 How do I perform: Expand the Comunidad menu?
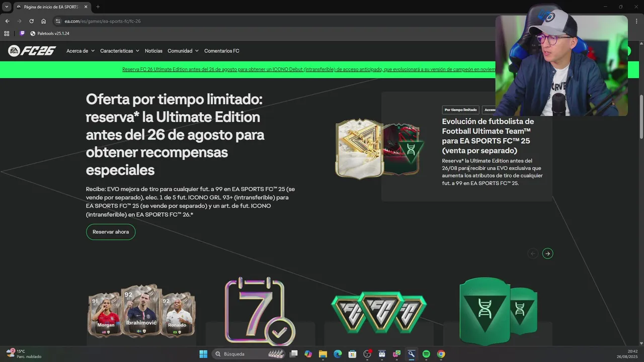click(x=183, y=51)
